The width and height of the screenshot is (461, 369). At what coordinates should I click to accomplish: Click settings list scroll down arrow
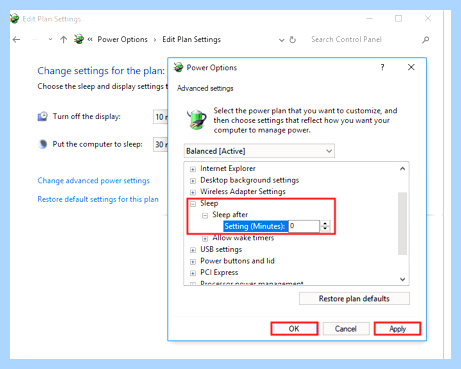(402, 279)
